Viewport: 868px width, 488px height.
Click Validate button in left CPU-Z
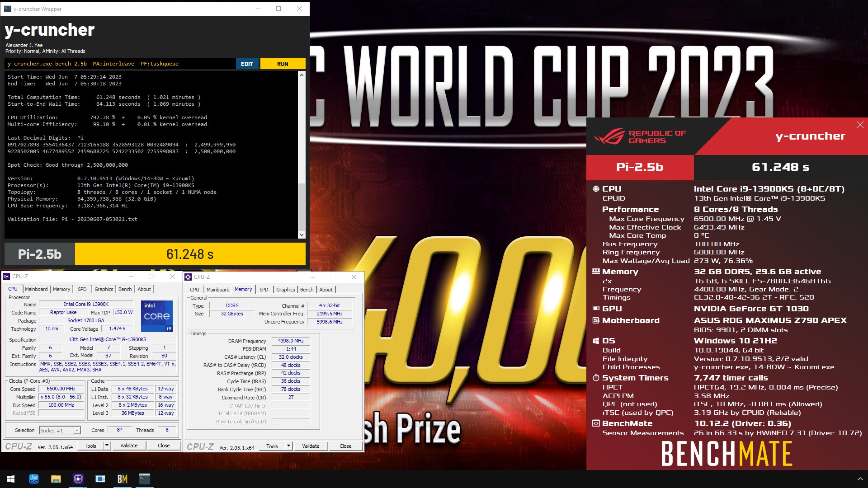pyautogui.click(x=129, y=446)
